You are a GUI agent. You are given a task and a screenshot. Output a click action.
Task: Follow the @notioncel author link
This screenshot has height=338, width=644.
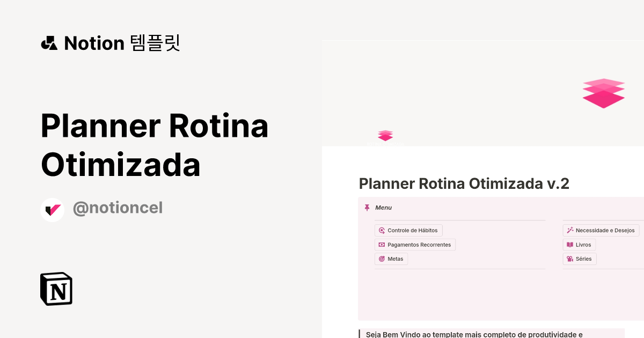(118, 208)
